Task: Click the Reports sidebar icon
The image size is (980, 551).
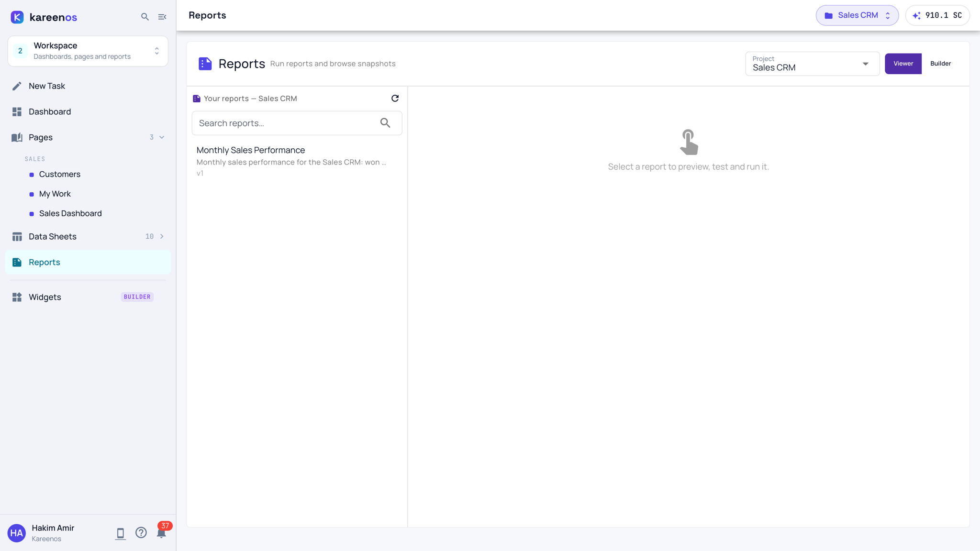Action: (x=17, y=262)
